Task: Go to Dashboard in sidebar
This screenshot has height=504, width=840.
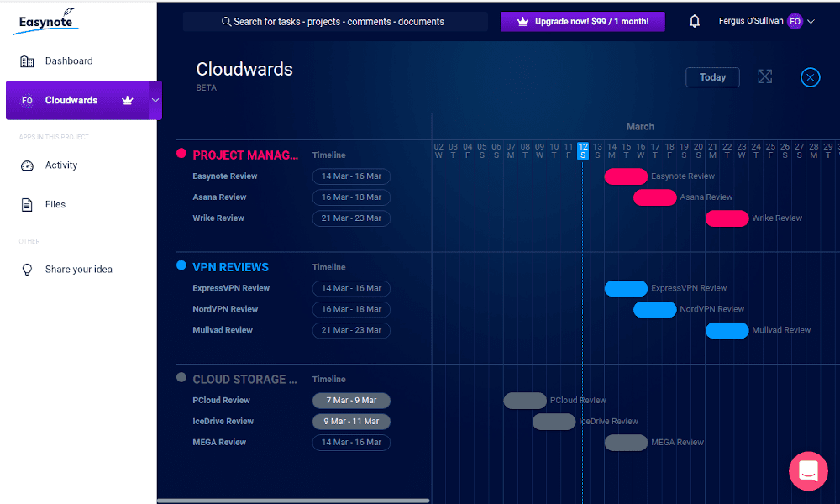Action: click(x=69, y=61)
